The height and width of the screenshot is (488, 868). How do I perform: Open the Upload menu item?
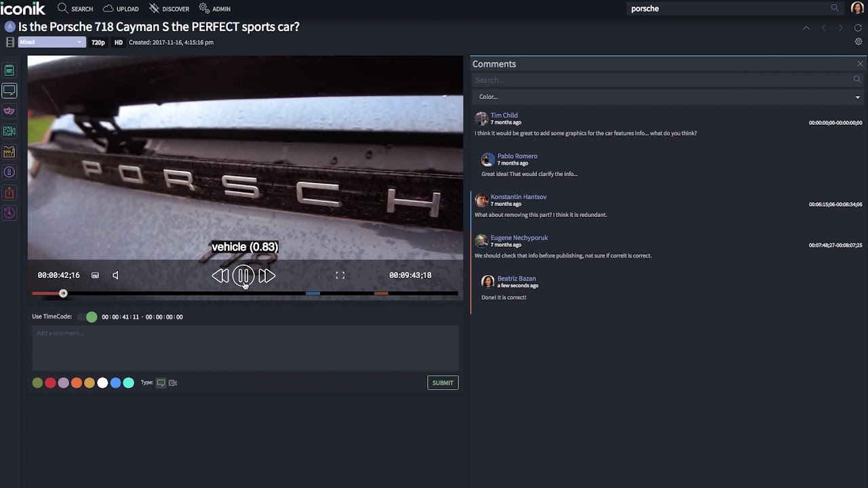tap(121, 9)
